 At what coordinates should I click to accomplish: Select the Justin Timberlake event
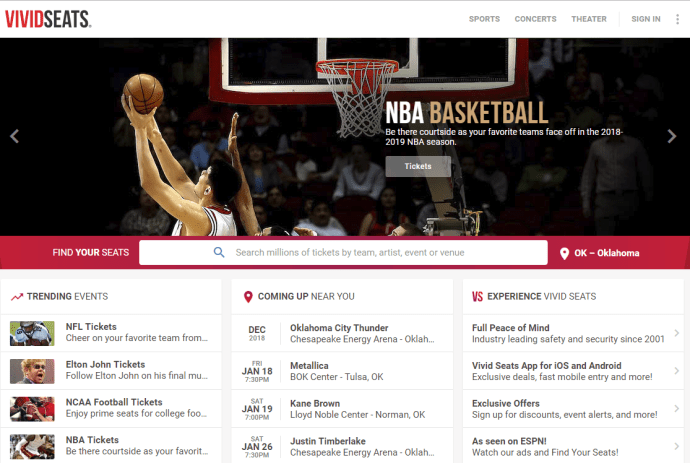tap(342, 446)
